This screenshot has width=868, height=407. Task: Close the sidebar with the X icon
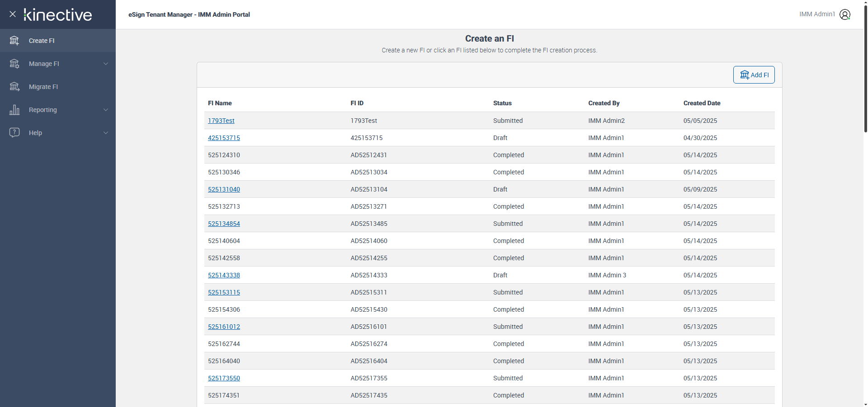click(13, 14)
